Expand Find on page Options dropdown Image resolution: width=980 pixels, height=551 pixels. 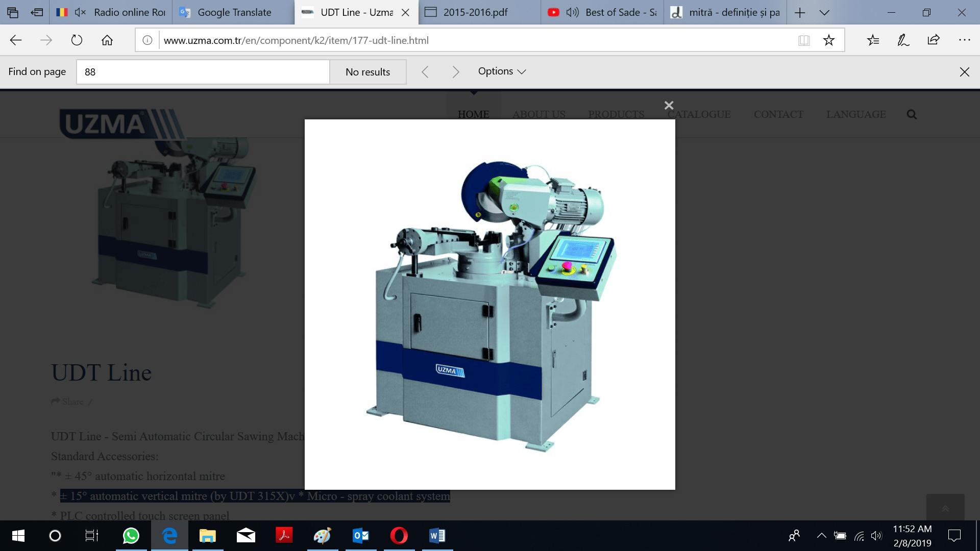coord(502,71)
